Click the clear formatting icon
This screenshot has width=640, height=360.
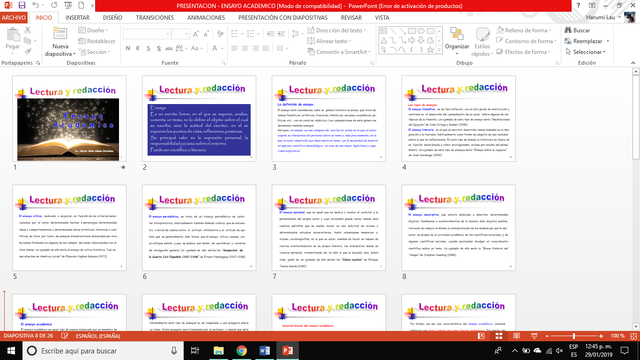(x=220, y=34)
